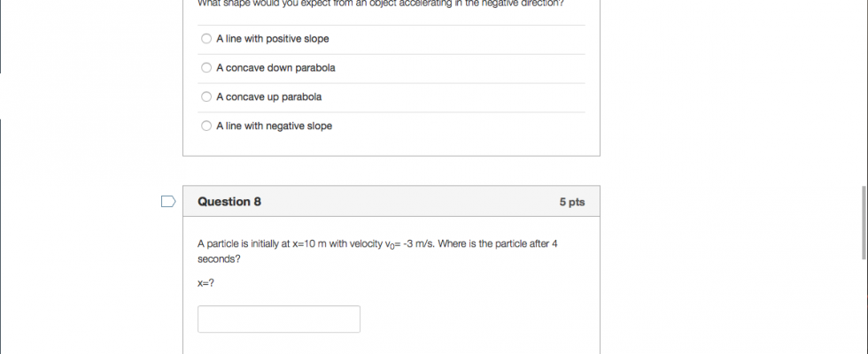Click the Question 8 answer text box
The height and width of the screenshot is (354, 868).
pyautogui.click(x=278, y=319)
